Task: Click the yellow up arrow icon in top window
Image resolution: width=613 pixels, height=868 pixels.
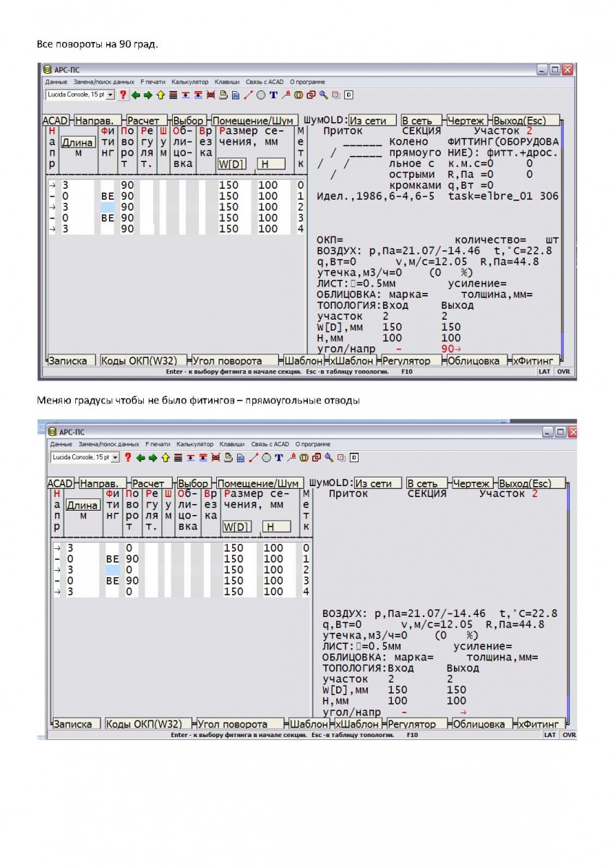Action: pos(160,94)
